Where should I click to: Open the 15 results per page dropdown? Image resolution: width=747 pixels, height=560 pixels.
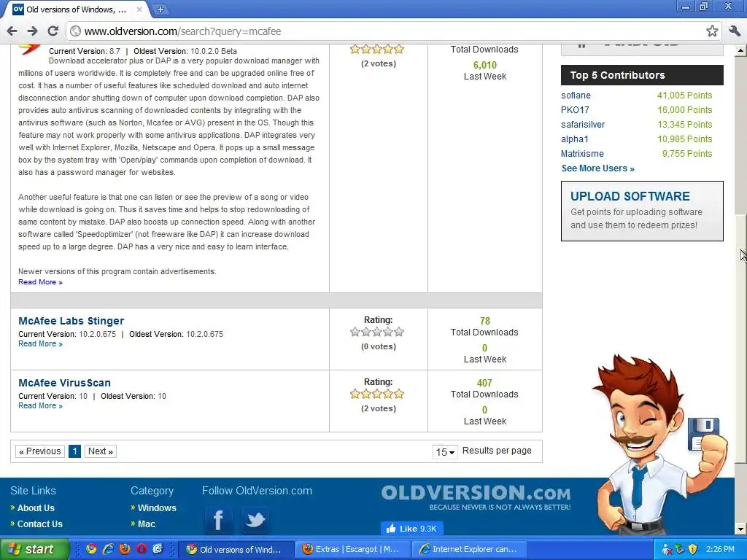tap(445, 452)
